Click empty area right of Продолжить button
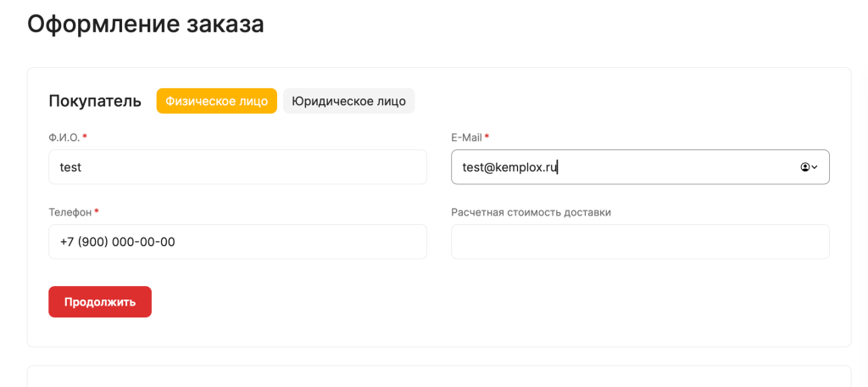868x387 pixels. click(x=424, y=302)
